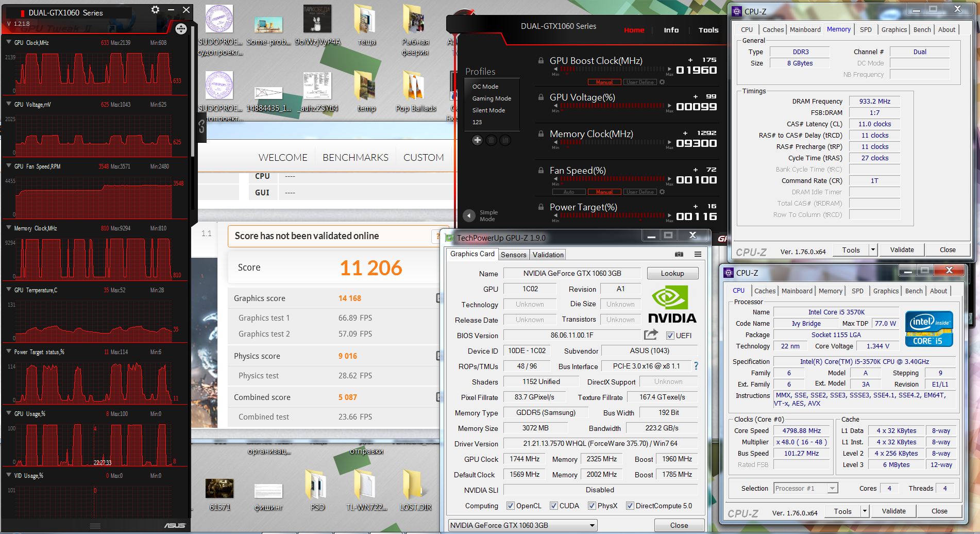This screenshot has height=534, width=980.
Task: Toggle the DirectCompute 5.0 checkbox
Action: 630,506
